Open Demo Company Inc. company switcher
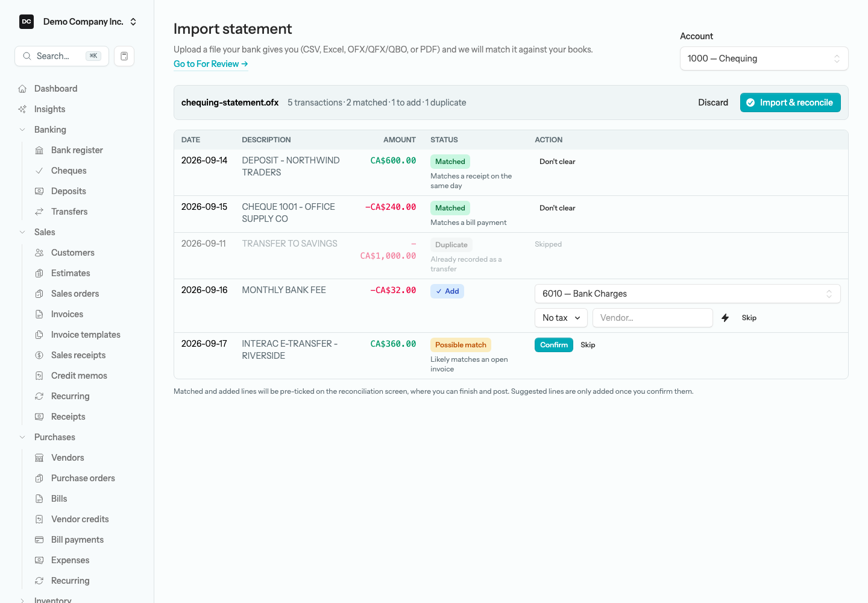The height and width of the screenshot is (603, 868). (77, 22)
